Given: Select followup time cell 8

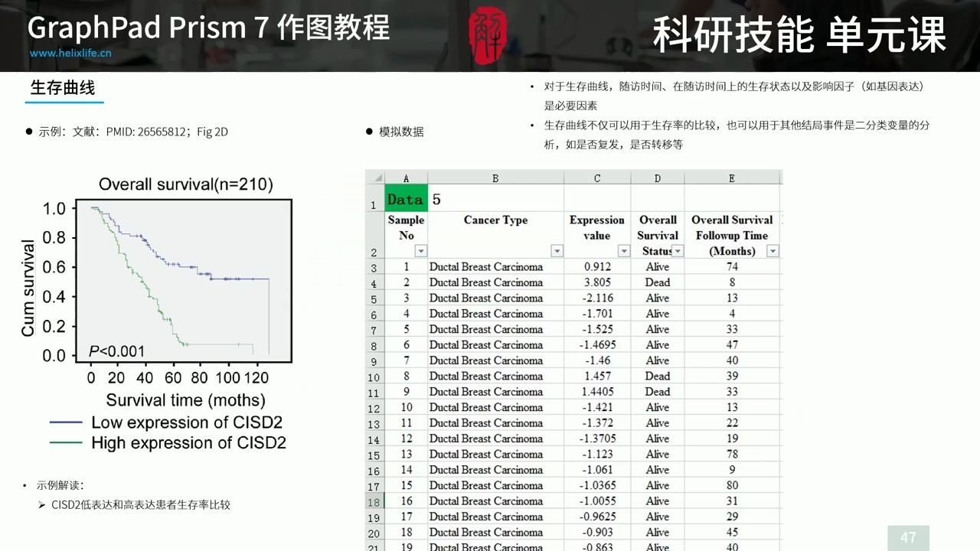Looking at the screenshot, I should click(x=732, y=282).
